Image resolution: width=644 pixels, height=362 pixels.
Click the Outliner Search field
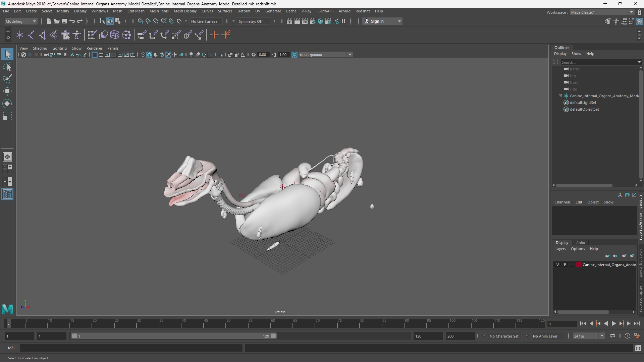tap(599, 62)
